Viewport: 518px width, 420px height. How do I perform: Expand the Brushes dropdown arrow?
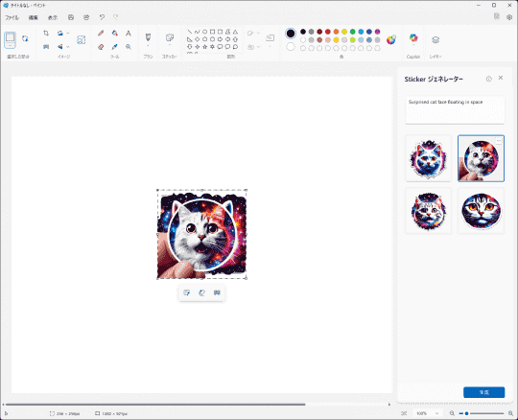pos(148,46)
